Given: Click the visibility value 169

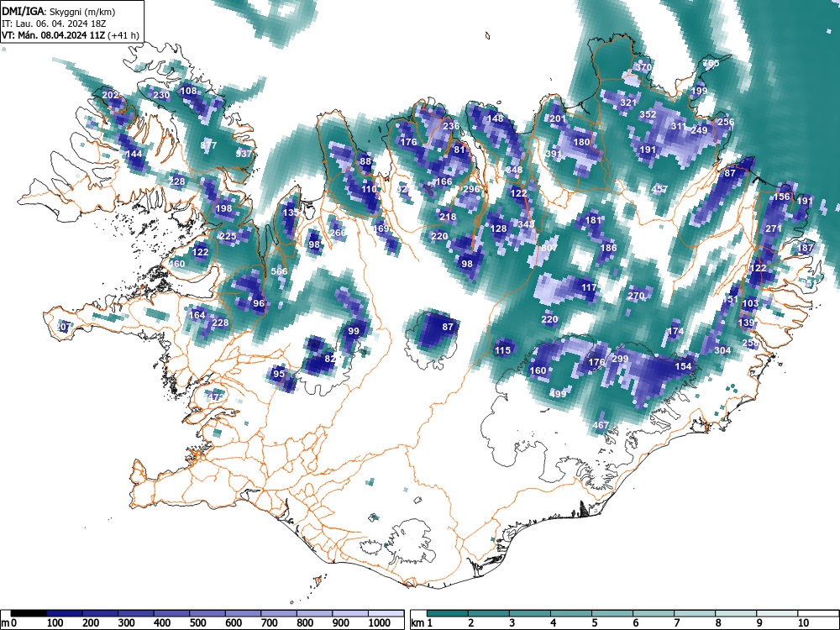Looking at the screenshot, I should [x=381, y=228].
